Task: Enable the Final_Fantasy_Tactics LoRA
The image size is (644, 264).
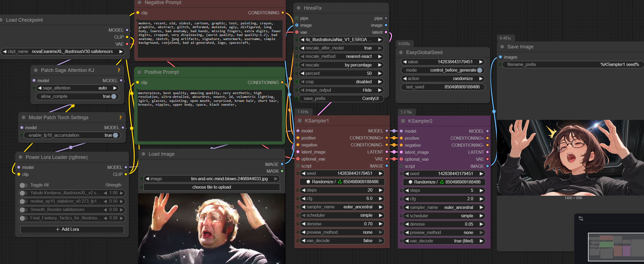Action: click(x=24, y=218)
